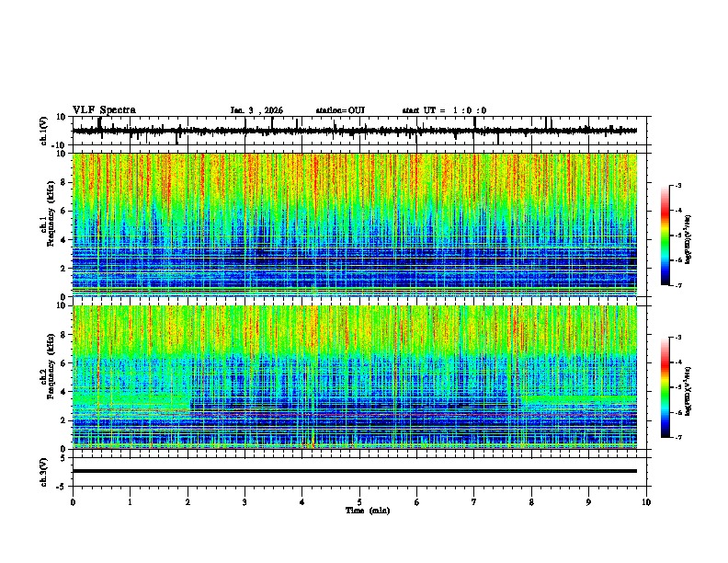Select the "start UT = 1:0:0" text
This screenshot has height=563, width=728.
coord(444,110)
